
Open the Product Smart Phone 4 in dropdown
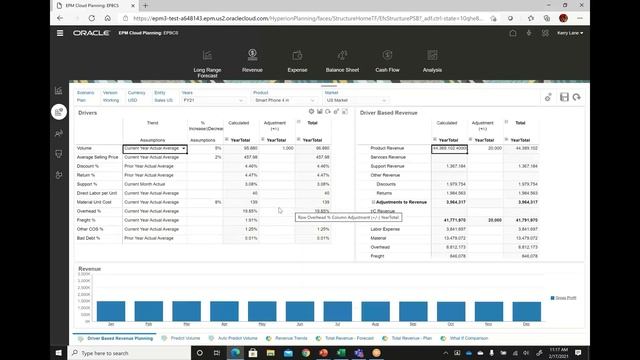284,100
